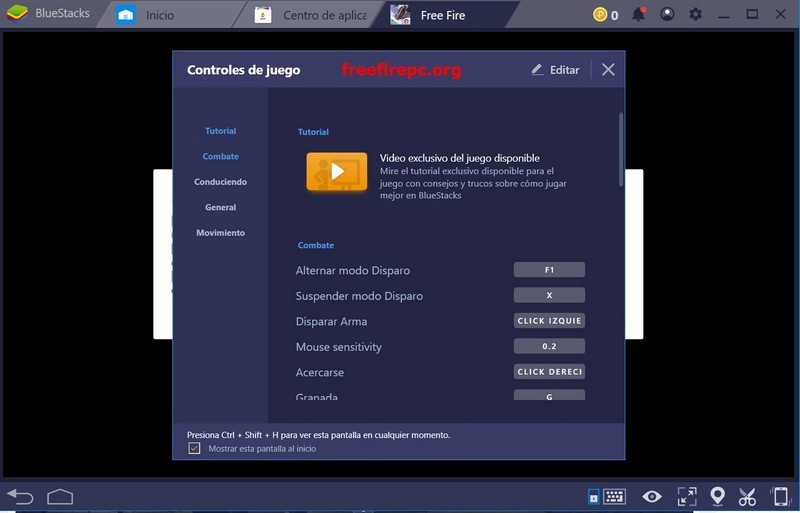Select General in the sidebar

[x=220, y=208]
